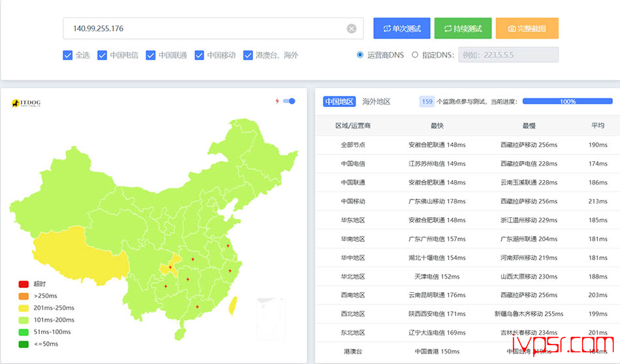Click the lightning marker over Chongqing

tap(170, 267)
